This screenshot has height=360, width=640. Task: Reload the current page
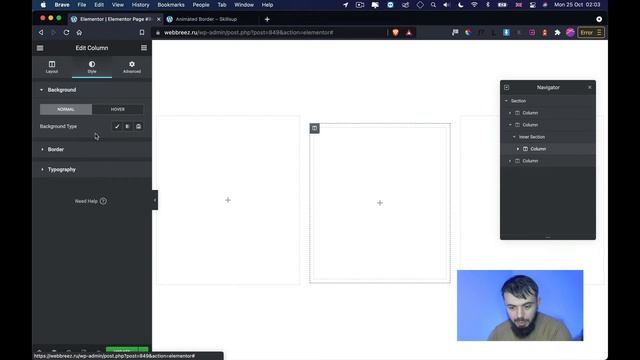point(66,32)
